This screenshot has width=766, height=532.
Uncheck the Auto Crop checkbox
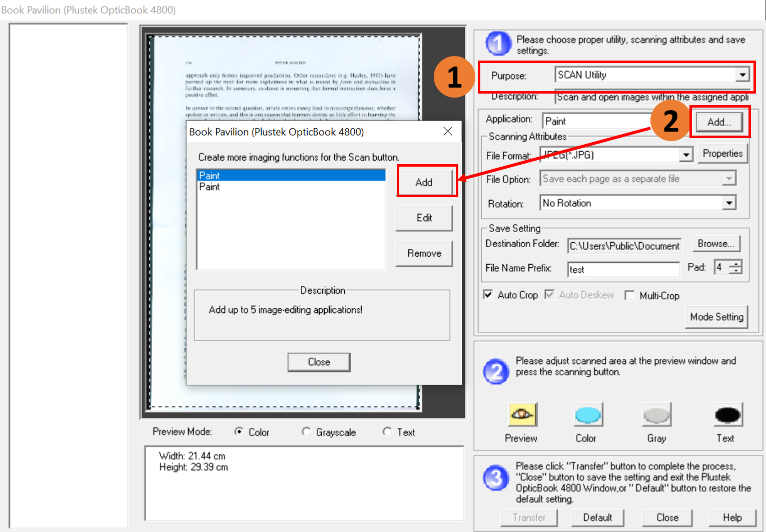[488, 295]
